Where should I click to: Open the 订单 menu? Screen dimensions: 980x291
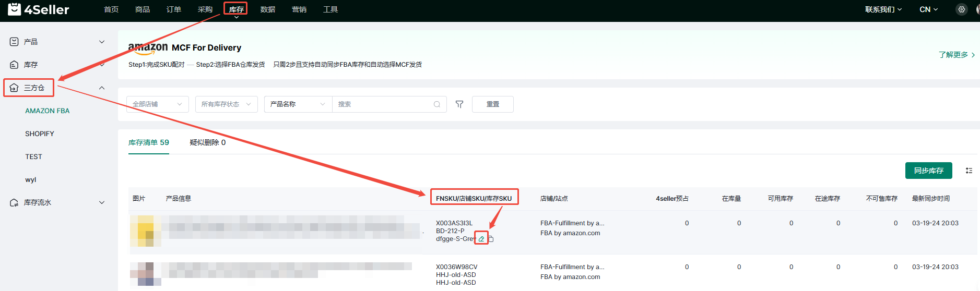coord(174,9)
